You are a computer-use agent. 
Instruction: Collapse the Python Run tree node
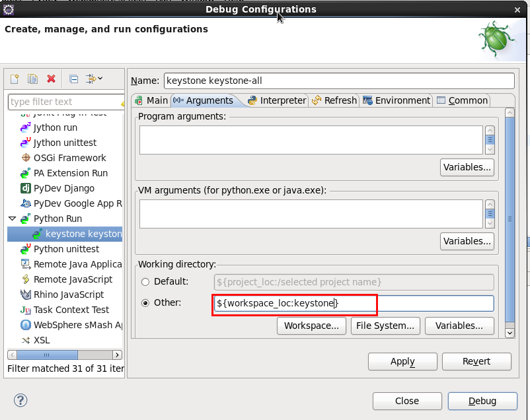pyautogui.click(x=12, y=219)
